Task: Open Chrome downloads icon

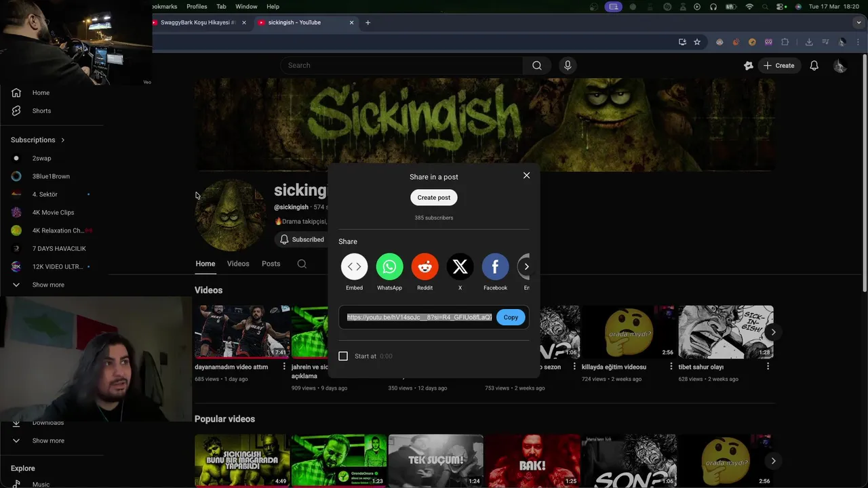Action: click(x=809, y=42)
